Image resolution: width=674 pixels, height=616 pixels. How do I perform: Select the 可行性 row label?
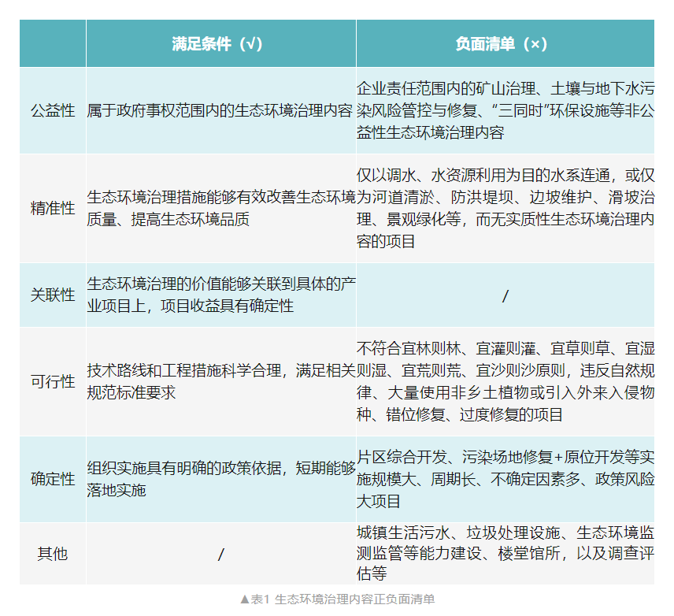(53, 381)
